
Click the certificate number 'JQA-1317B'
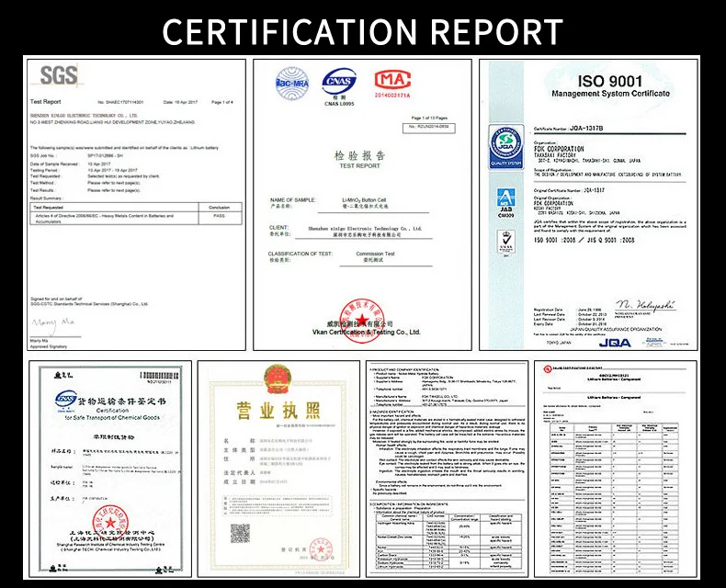point(586,129)
